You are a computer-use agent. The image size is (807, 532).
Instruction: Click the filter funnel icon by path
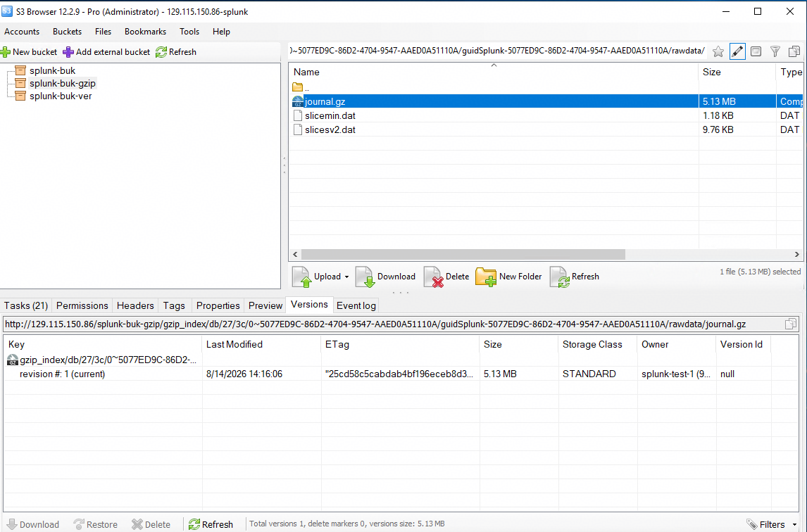point(775,51)
